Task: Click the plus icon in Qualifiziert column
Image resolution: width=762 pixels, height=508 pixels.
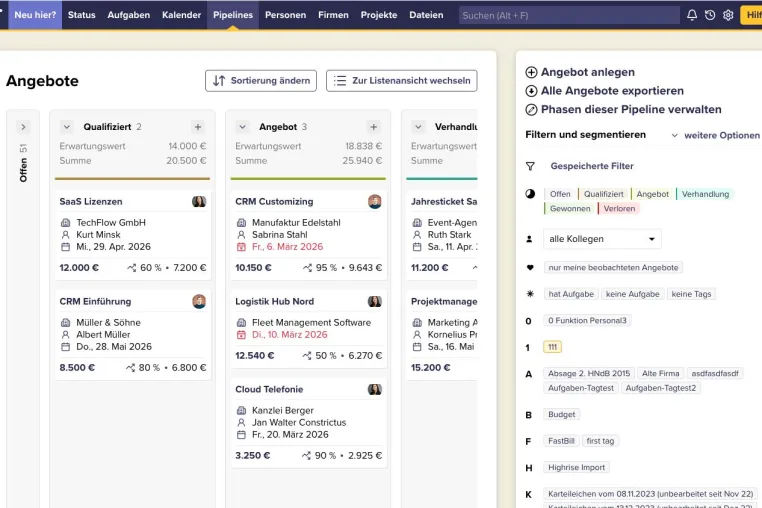Action: coord(198,127)
